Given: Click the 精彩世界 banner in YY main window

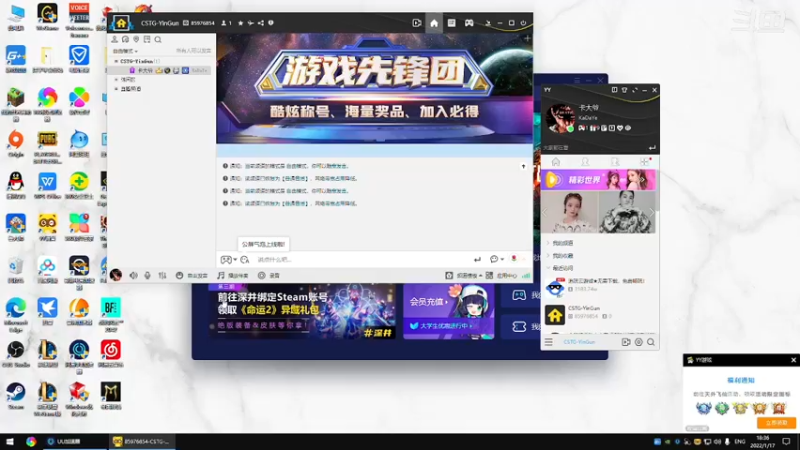Looking at the screenshot, I should [598, 180].
